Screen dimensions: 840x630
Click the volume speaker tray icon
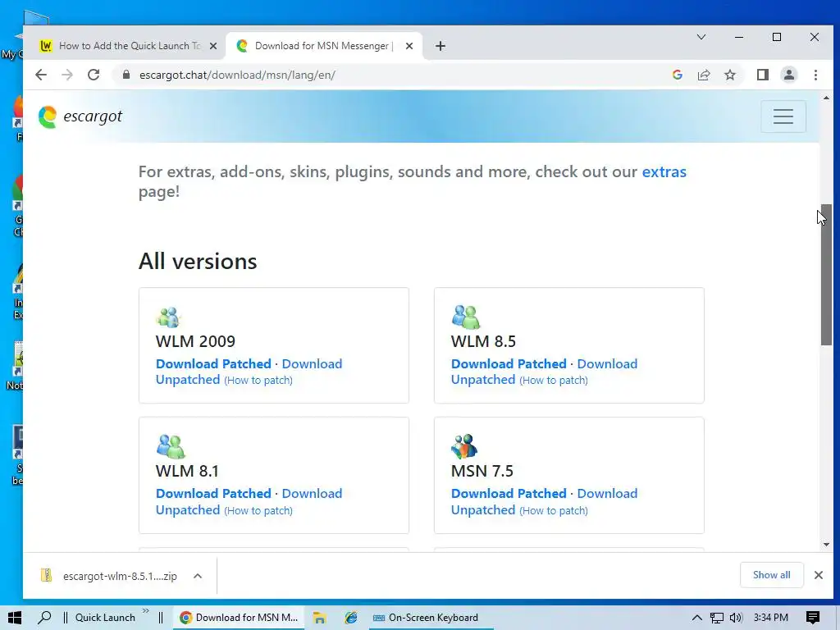[x=736, y=618]
